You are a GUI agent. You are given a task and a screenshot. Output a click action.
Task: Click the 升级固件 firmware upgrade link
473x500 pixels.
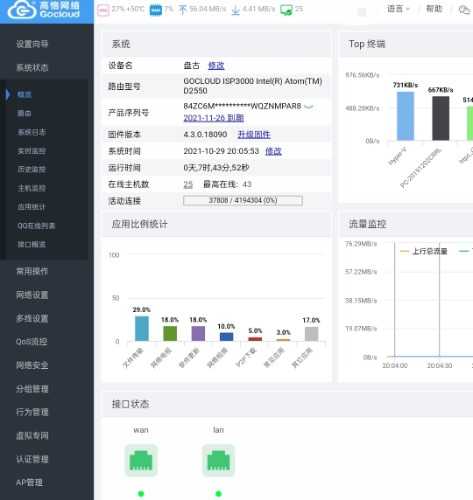(254, 134)
